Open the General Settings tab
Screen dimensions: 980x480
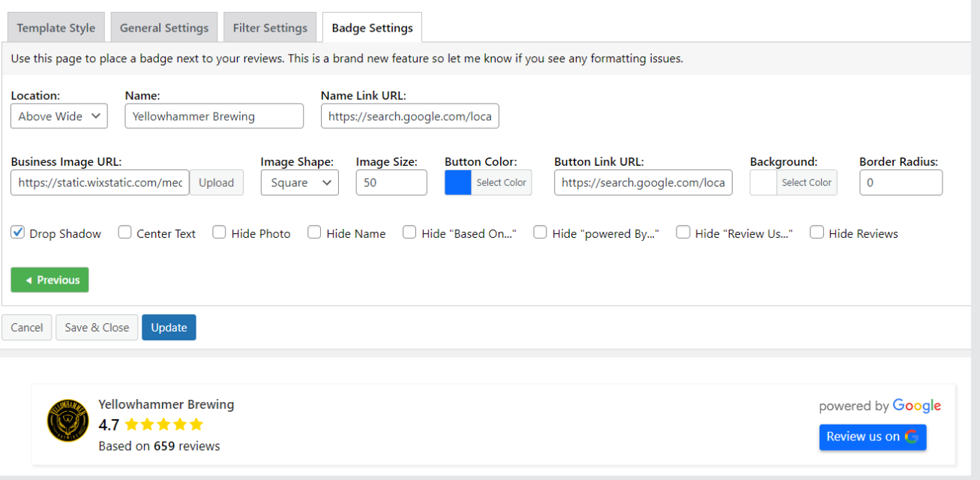point(164,28)
